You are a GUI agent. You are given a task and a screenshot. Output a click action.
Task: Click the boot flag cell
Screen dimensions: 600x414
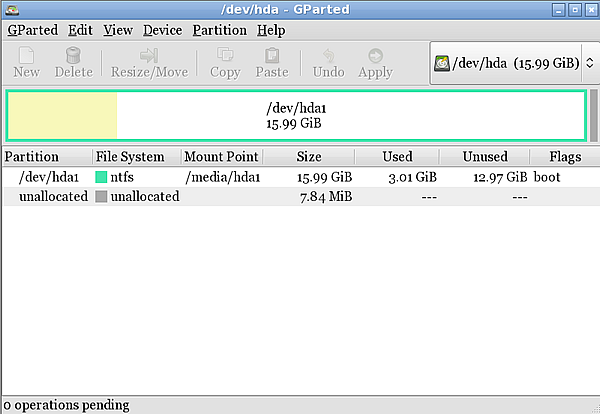(x=547, y=177)
